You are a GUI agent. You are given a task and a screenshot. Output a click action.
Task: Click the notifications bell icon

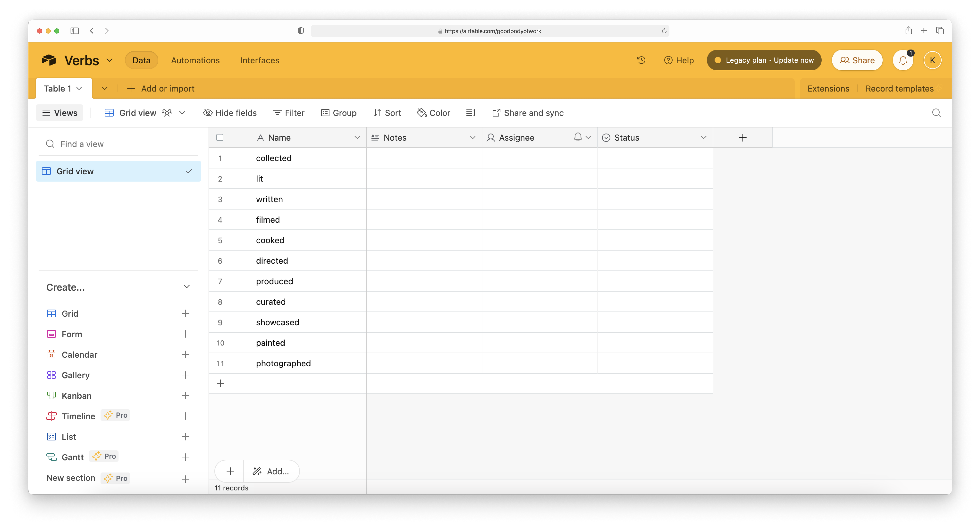point(903,60)
